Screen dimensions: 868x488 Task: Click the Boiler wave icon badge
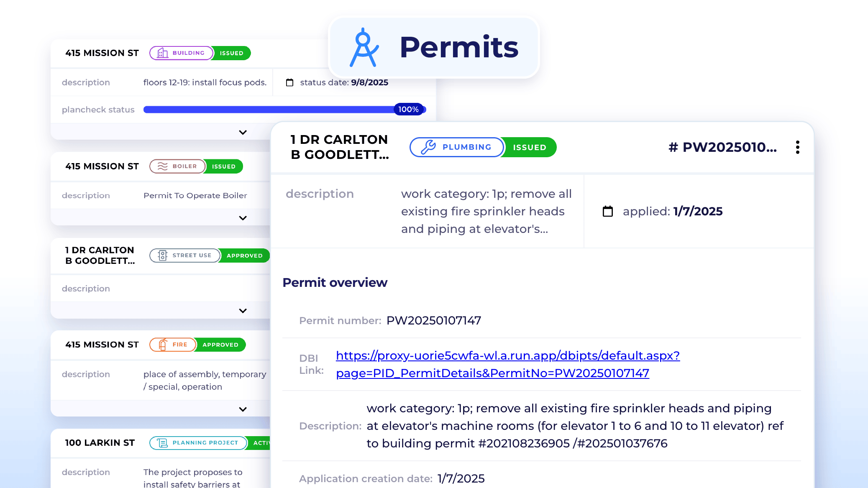pos(162,166)
